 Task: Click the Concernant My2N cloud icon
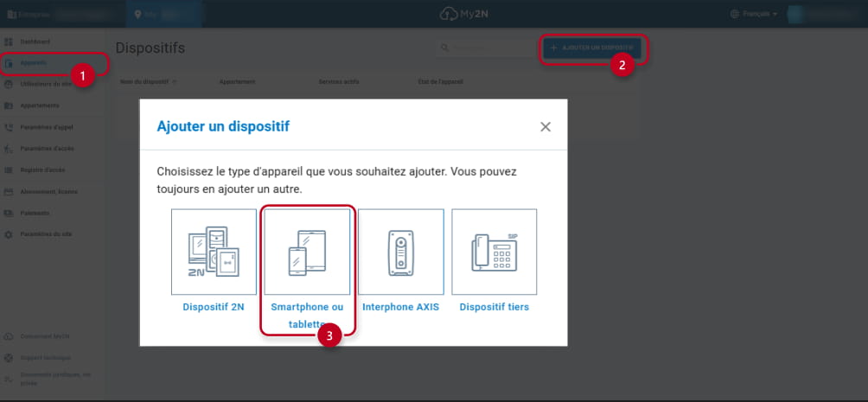pos(9,336)
